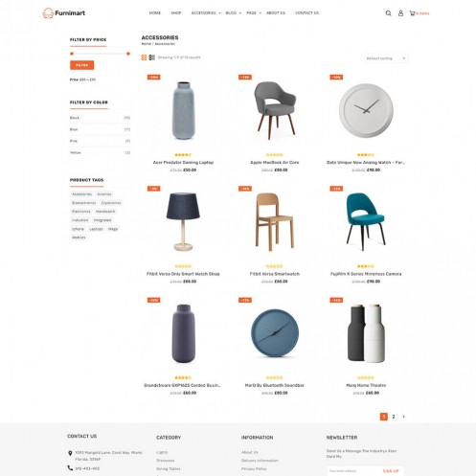Grab the right price slider handle
The height and width of the screenshot is (476, 476).
click(128, 54)
